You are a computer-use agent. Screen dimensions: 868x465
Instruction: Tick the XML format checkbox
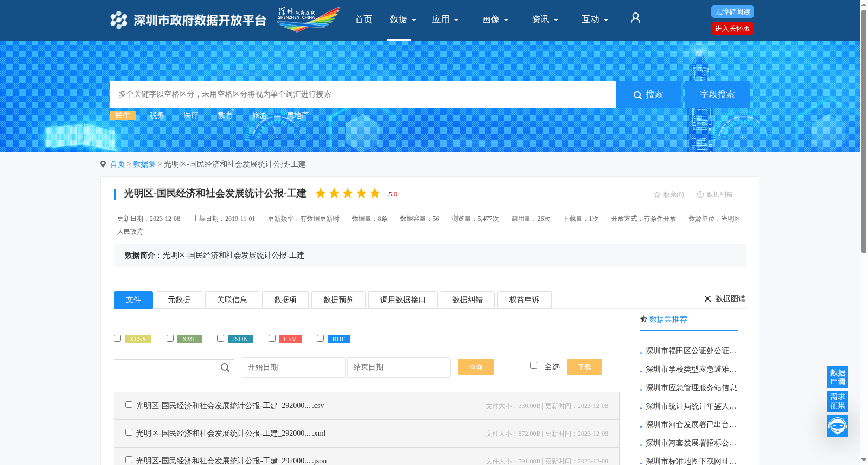(170, 338)
